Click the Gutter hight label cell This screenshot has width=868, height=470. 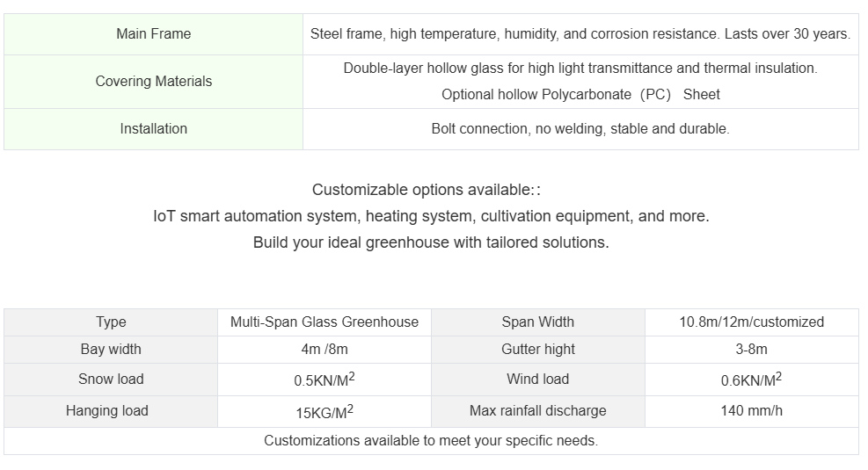coord(537,350)
